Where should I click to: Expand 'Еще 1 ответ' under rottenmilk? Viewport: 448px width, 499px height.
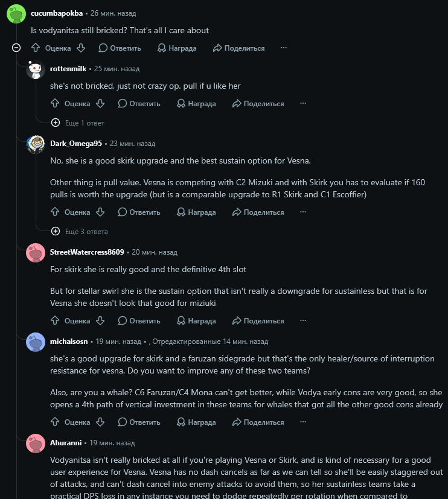tap(78, 123)
